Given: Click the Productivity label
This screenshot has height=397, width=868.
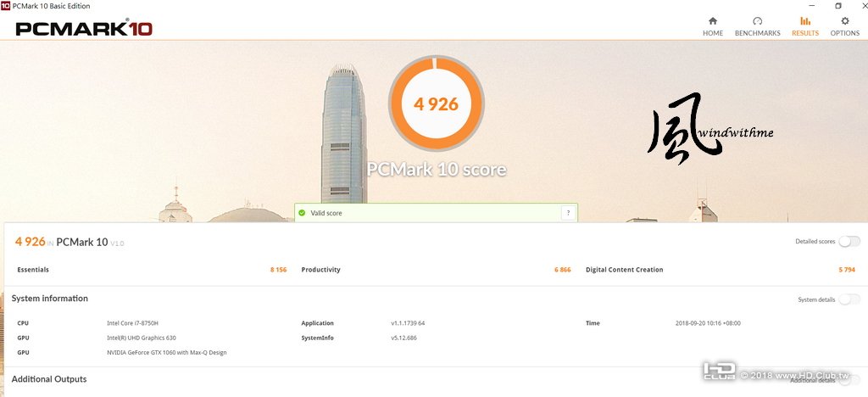Looking at the screenshot, I should point(320,270).
